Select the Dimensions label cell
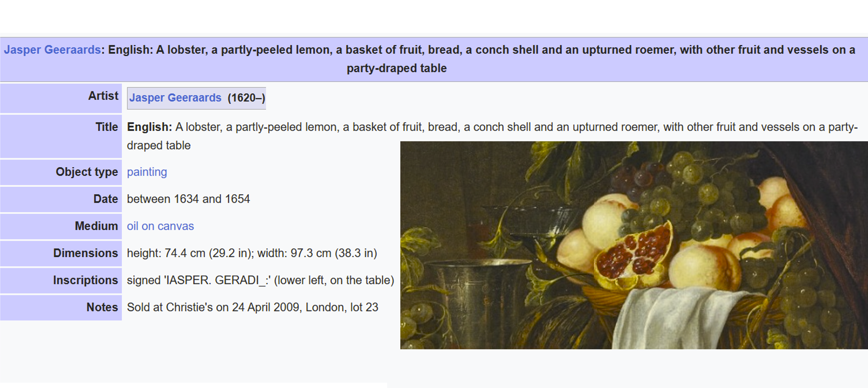Screen dimensions: 868x388 tap(61, 253)
